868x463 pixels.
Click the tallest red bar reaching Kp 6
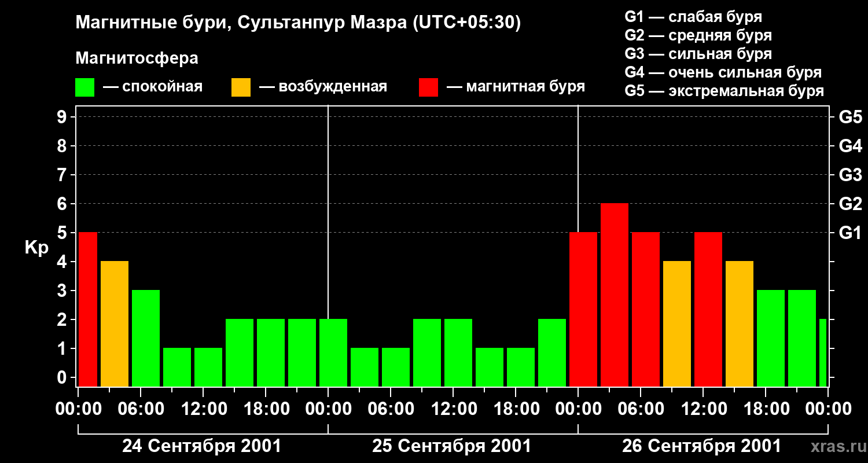click(x=615, y=295)
